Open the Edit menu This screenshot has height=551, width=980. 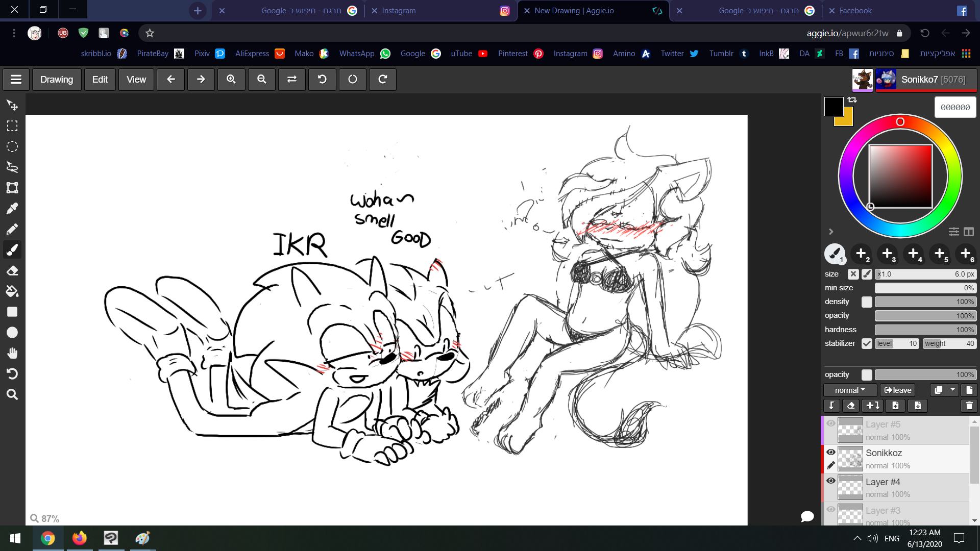point(100,80)
